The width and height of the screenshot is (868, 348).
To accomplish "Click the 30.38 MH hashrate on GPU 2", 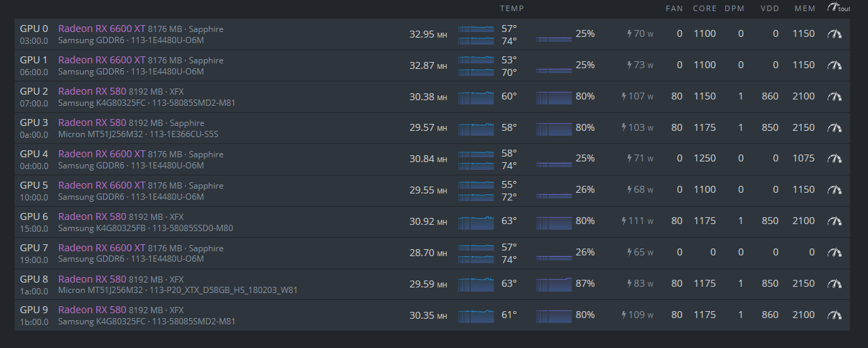I will click(x=427, y=97).
